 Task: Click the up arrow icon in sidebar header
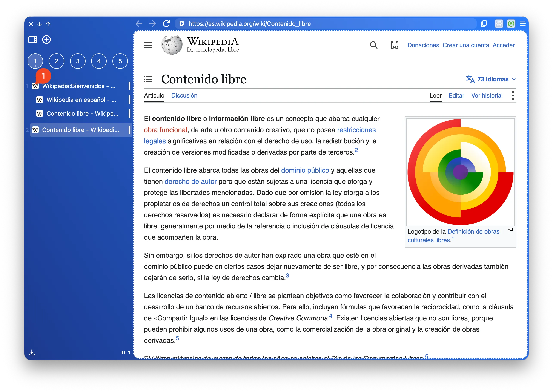point(48,24)
